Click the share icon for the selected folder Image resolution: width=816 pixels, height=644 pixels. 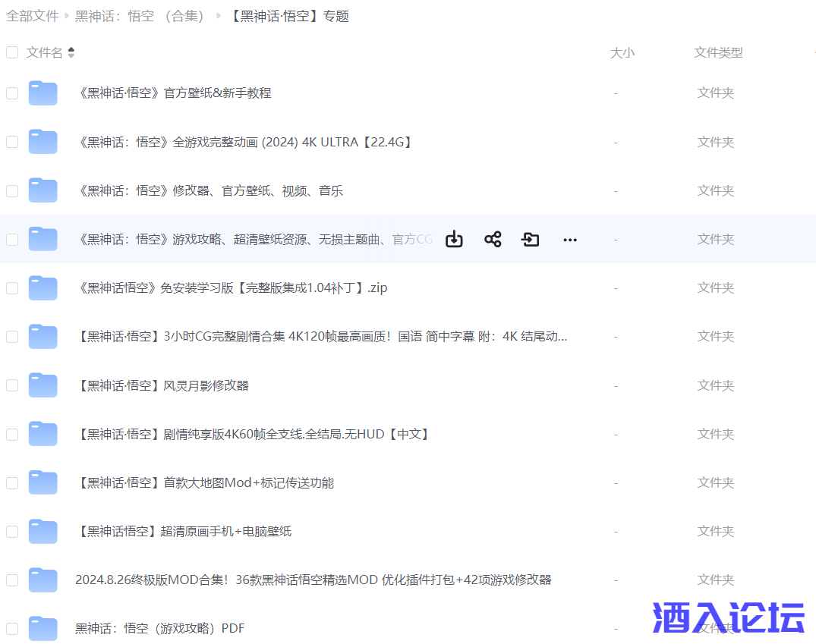point(493,239)
